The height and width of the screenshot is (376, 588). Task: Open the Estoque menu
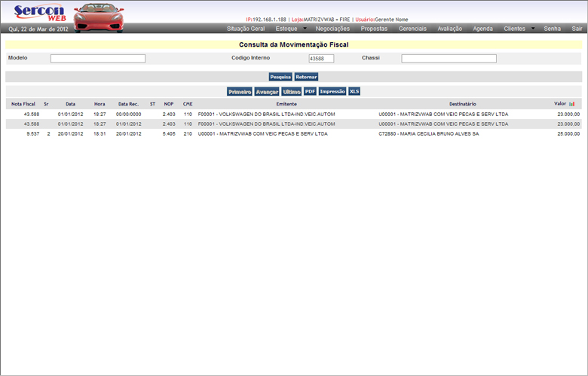(x=286, y=29)
